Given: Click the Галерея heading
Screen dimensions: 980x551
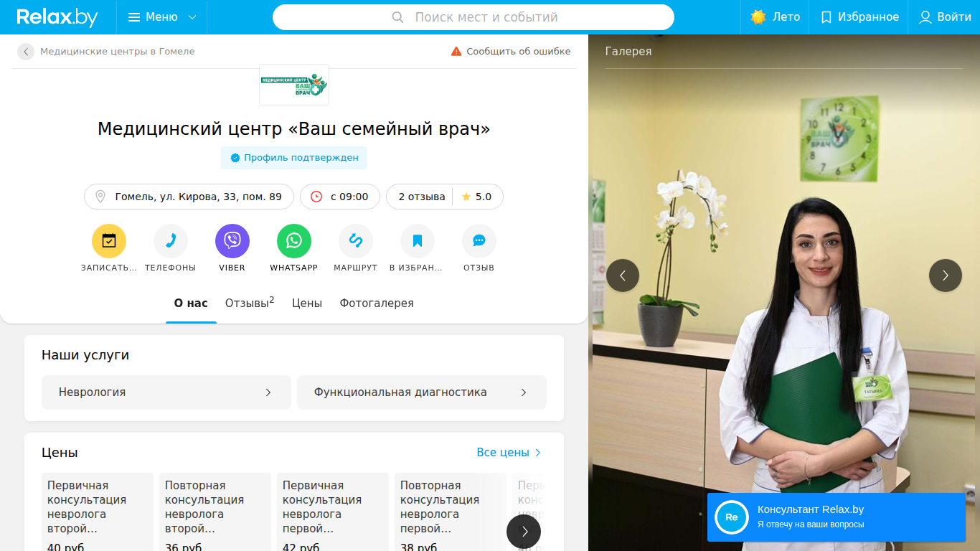Looking at the screenshot, I should [628, 52].
